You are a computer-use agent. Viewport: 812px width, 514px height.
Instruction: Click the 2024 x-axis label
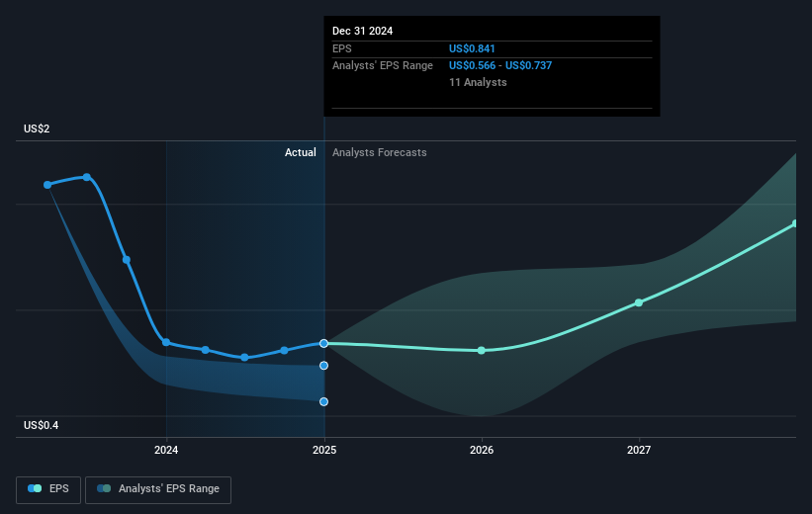[x=166, y=450]
